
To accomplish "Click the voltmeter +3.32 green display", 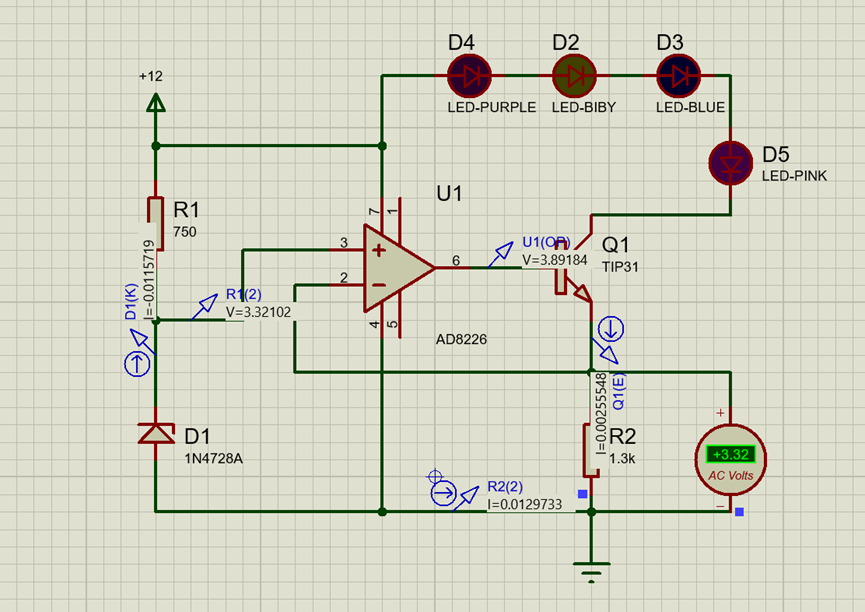I will click(730, 454).
